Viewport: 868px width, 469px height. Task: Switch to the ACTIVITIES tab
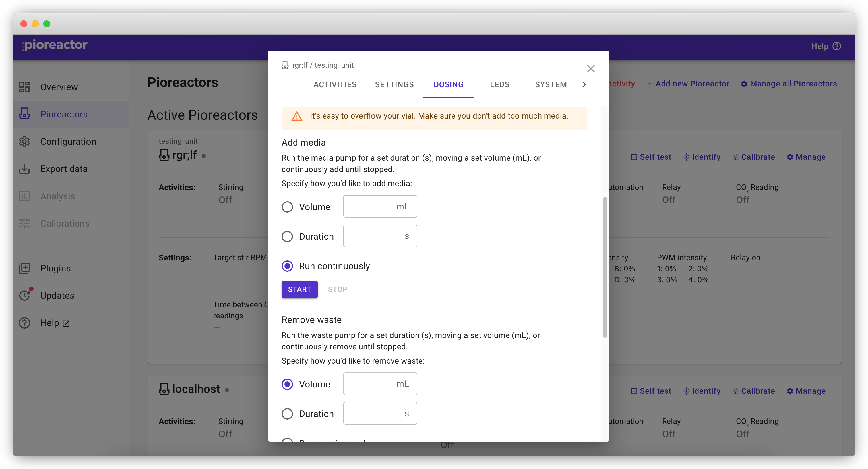click(x=335, y=84)
